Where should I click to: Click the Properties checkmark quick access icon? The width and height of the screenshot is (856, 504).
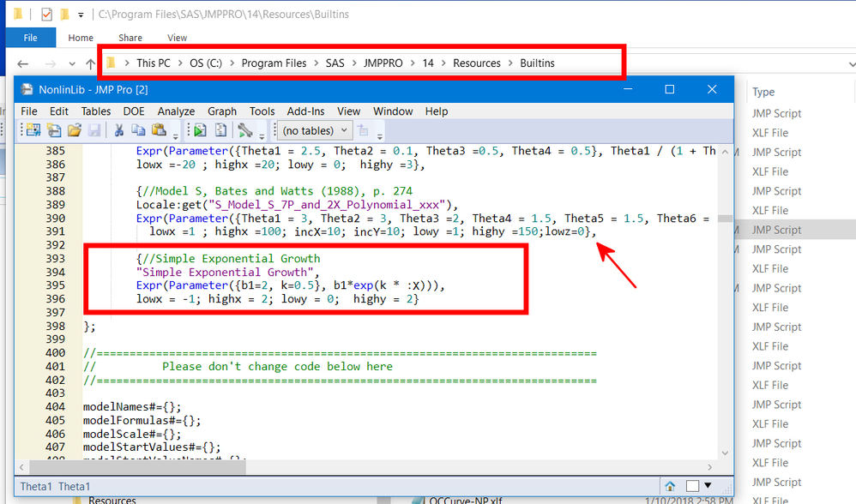click(46, 15)
